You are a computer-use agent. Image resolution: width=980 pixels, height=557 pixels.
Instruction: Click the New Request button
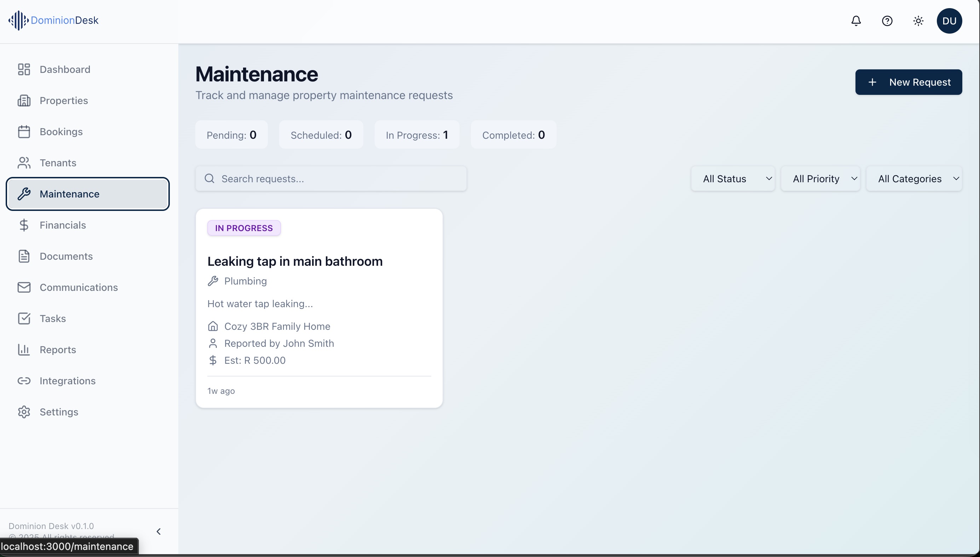[x=909, y=82]
